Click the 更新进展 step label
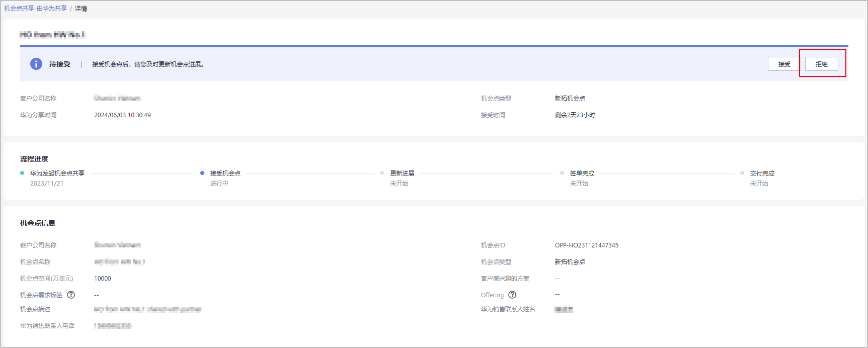 [x=402, y=173]
